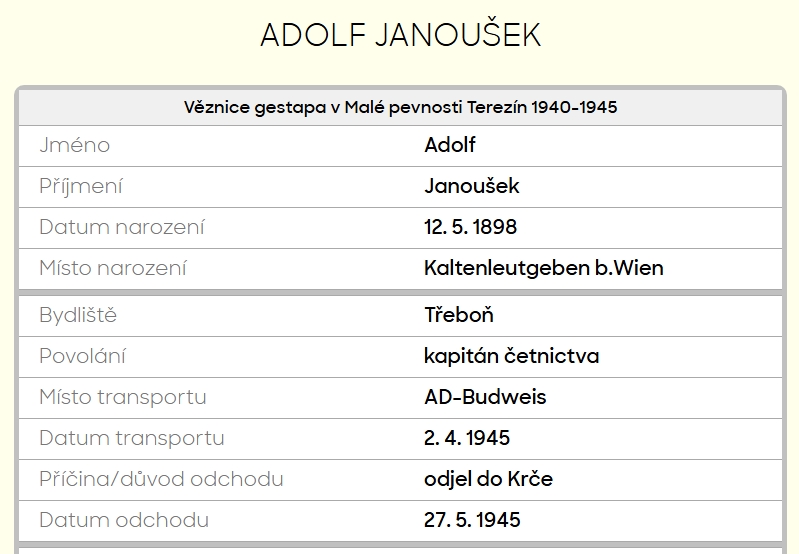799x554 pixels.
Task: Click the Místo transportu label
Action: (123, 397)
